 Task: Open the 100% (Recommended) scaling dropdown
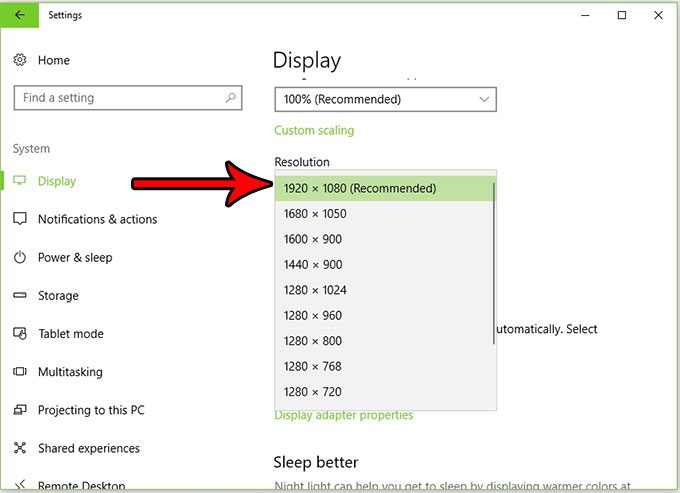click(385, 99)
